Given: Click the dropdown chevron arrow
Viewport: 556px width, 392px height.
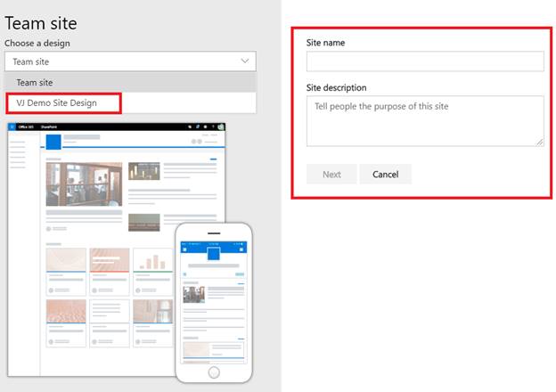Looking at the screenshot, I should coord(245,61).
